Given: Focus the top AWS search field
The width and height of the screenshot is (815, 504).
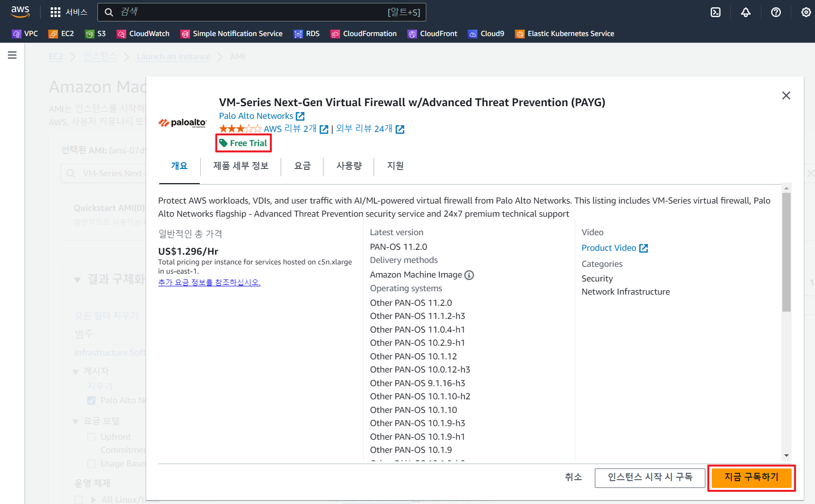Looking at the screenshot, I should [262, 12].
